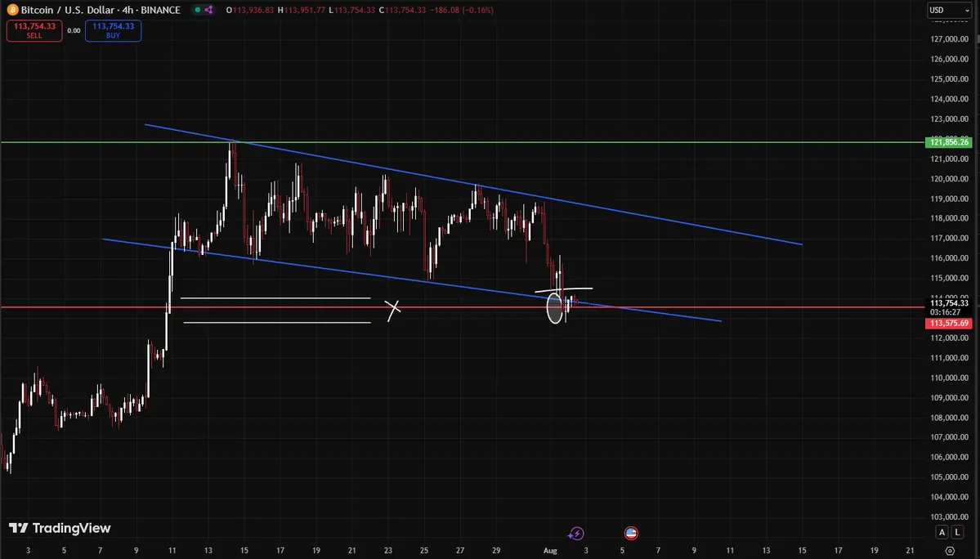Click the red 113,575.69 price label
Screen dimensions: 980x559
tap(949, 324)
